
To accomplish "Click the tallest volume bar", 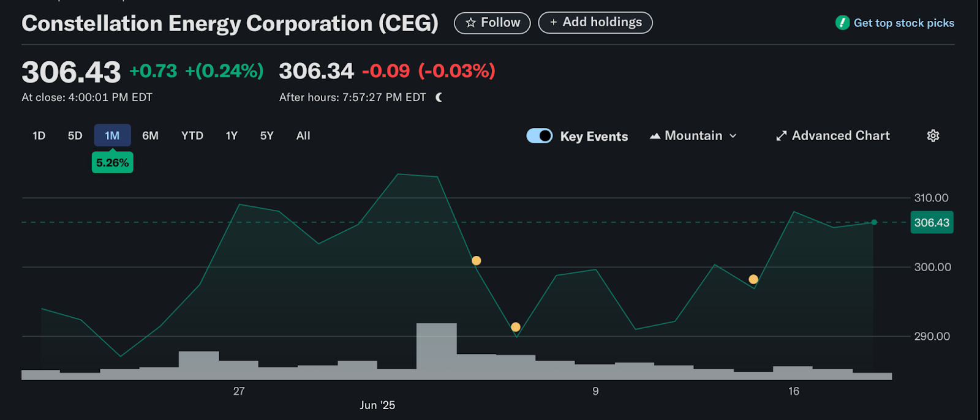I will click(437, 351).
